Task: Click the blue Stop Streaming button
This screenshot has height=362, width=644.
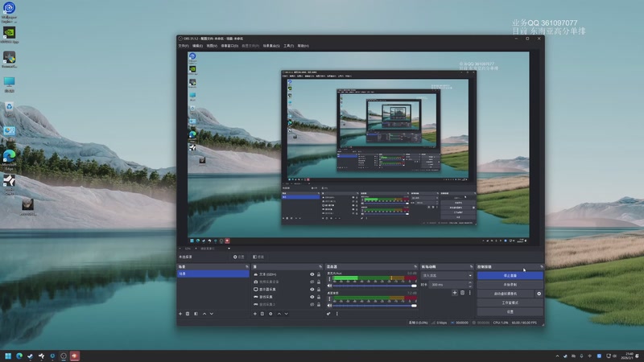Action: click(x=510, y=275)
